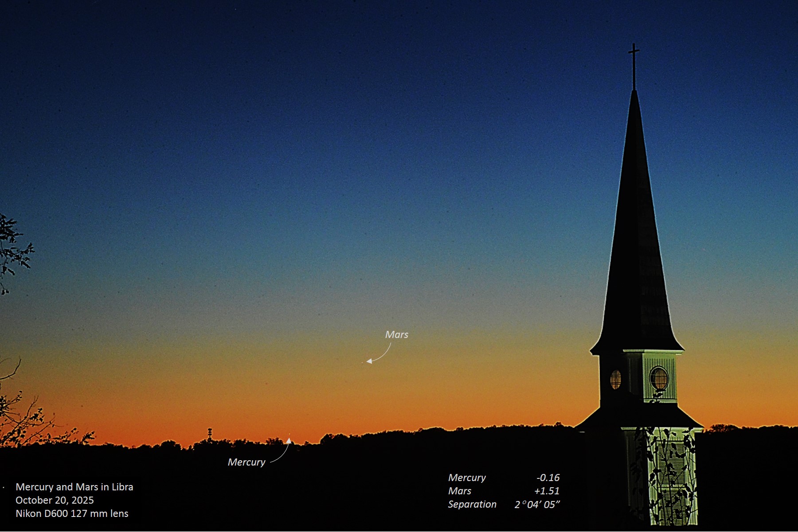Click the italic Mars label above the arrow

[396, 334]
